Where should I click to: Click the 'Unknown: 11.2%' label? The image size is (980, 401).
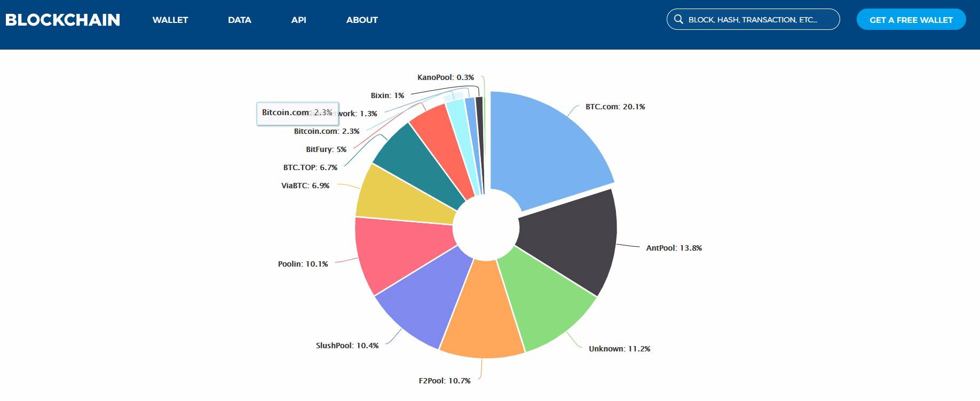[x=619, y=349]
